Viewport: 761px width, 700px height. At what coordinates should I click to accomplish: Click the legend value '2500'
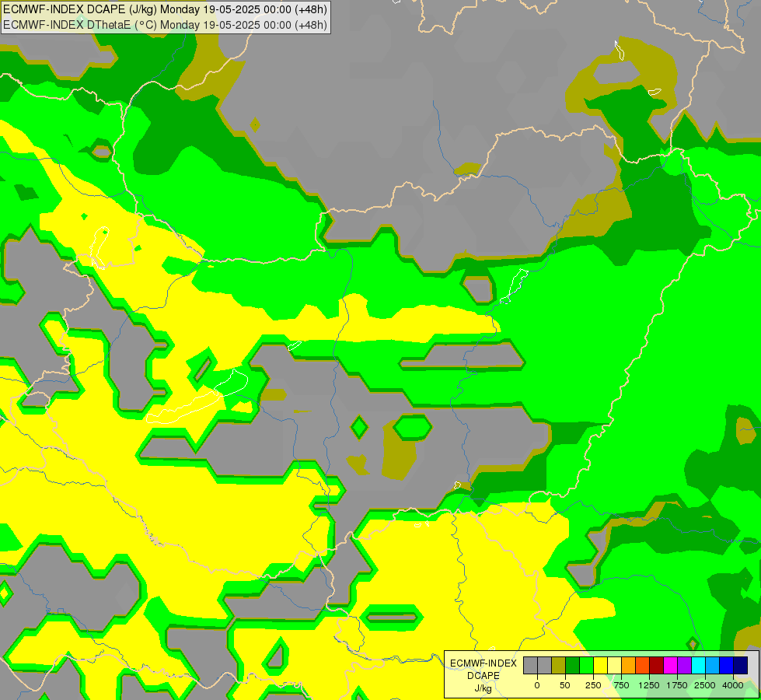tap(705, 685)
